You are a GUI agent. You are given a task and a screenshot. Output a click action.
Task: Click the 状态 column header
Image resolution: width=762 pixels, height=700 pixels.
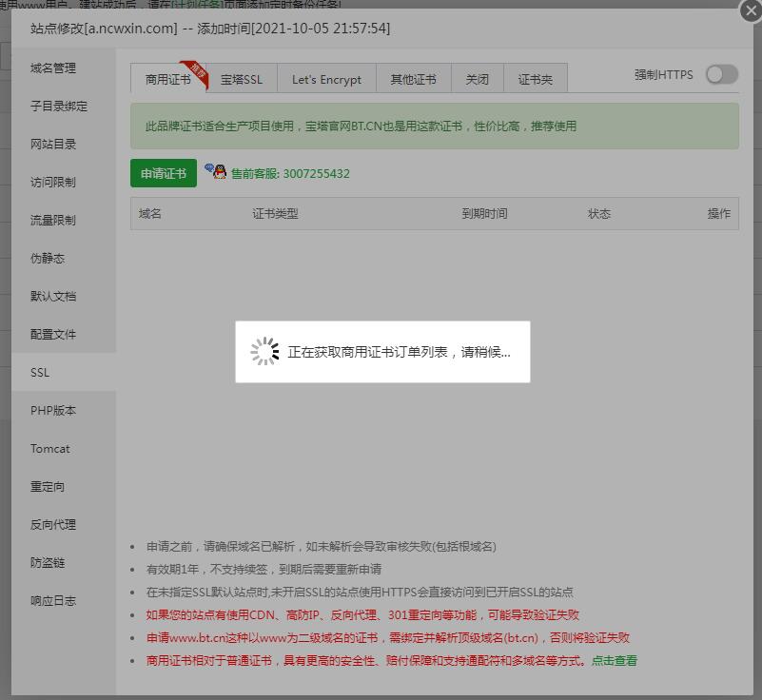598,214
